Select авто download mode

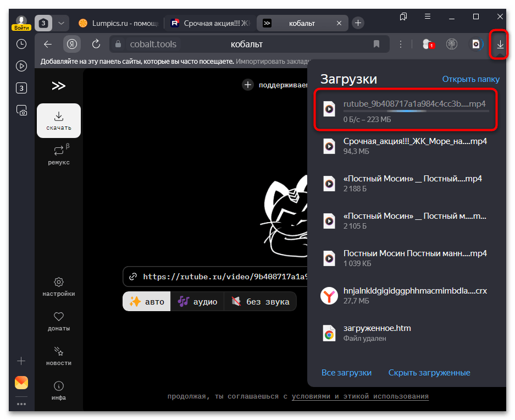coord(147,301)
